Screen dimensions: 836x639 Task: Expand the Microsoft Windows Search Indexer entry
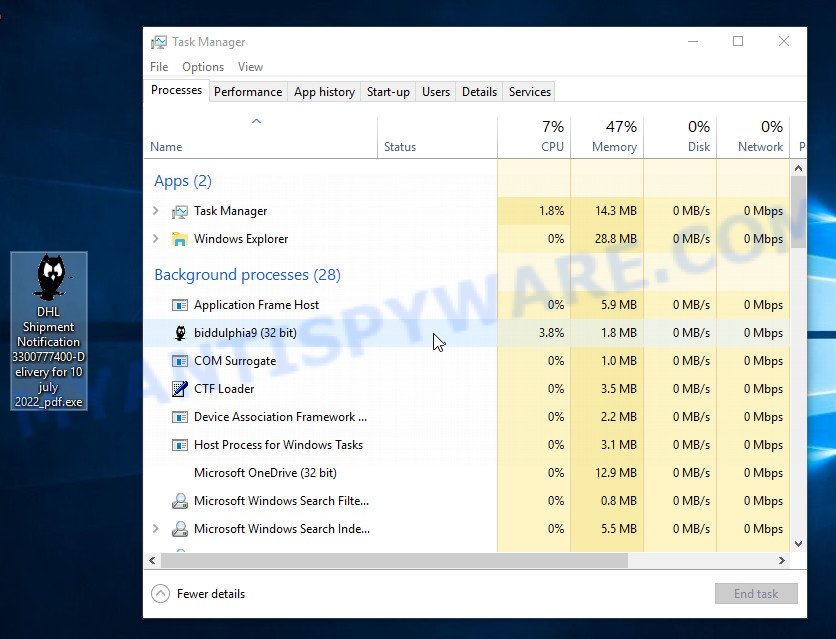(x=156, y=529)
